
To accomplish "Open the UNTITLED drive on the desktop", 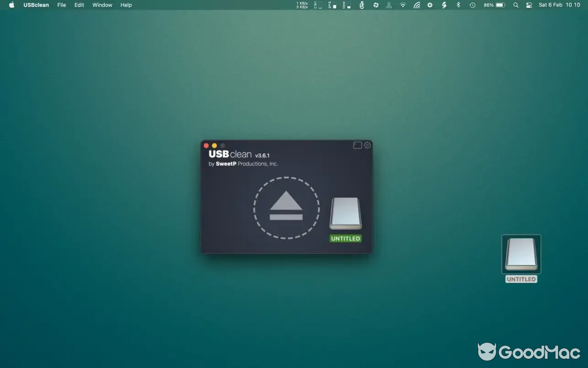I will click(x=521, y=254).
